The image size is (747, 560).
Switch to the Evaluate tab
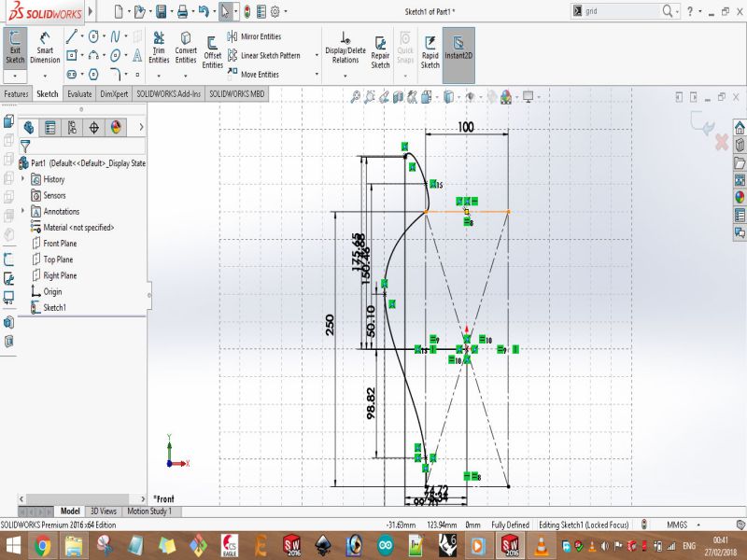(79, 94)
